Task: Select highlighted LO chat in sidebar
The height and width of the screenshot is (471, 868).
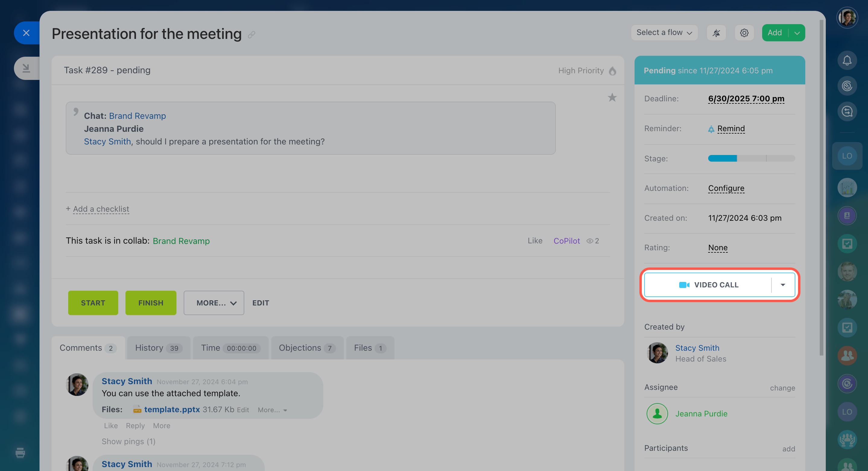Action: pos(847,156)
